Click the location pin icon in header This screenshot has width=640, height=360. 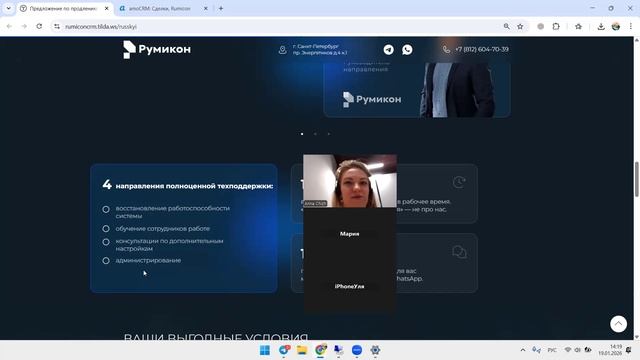tap(282, 50)
